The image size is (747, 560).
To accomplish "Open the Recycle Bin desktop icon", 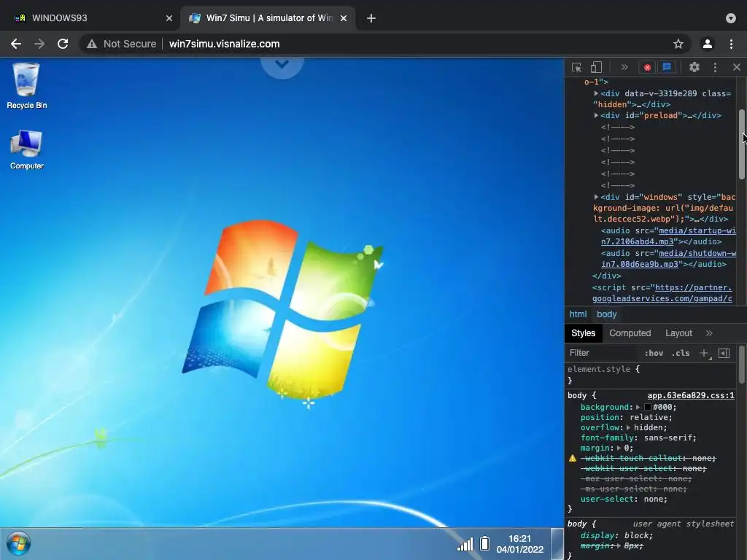I will pos(27,86).
